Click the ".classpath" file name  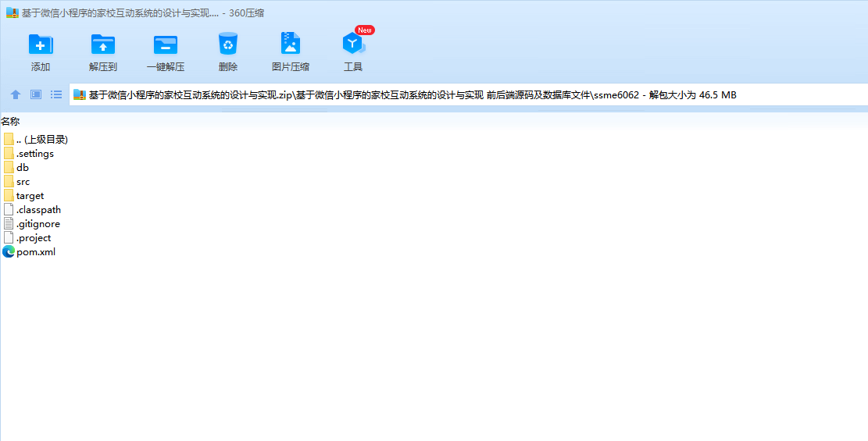click(39, 210)
